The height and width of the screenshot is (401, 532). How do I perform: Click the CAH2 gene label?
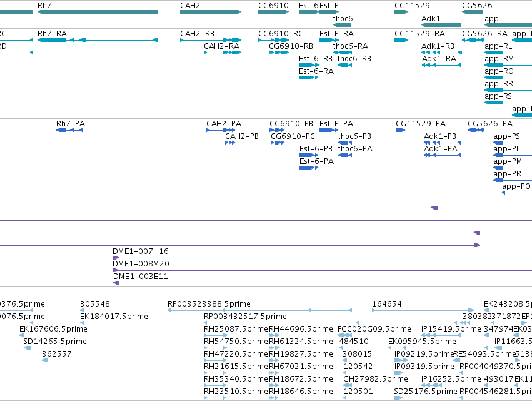pos(190,6)
